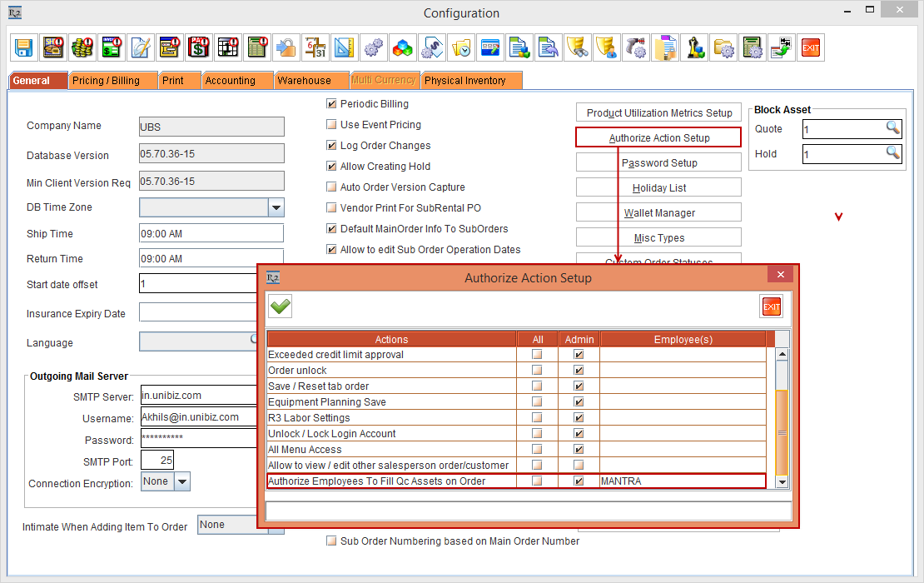Toggle Admin checkbox for Order unlock
924x583 pixels.
tap(579, 371)
